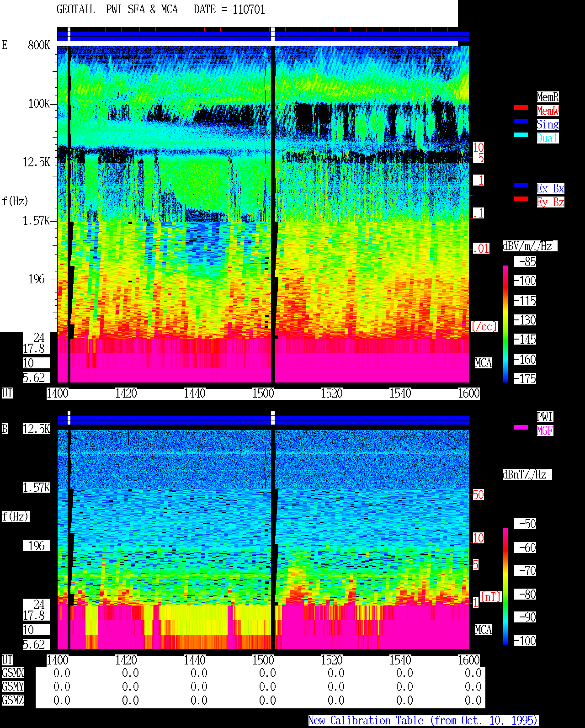Click the MCA label beside B spectrogram

click(x=484, y=630)
